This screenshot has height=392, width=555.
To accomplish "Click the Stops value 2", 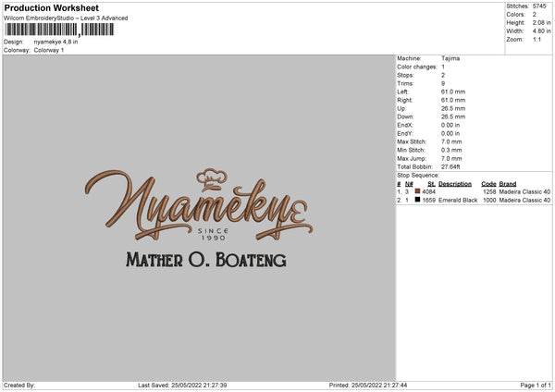I will 443,76.
